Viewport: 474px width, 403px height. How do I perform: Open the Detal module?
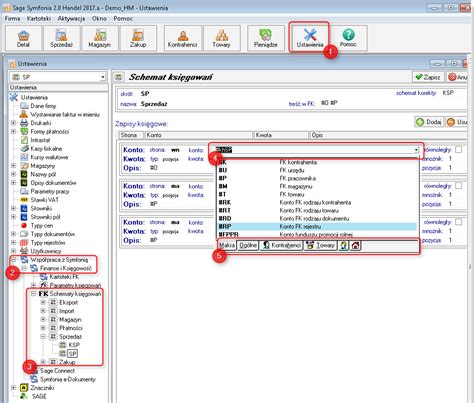pos(23,38)
